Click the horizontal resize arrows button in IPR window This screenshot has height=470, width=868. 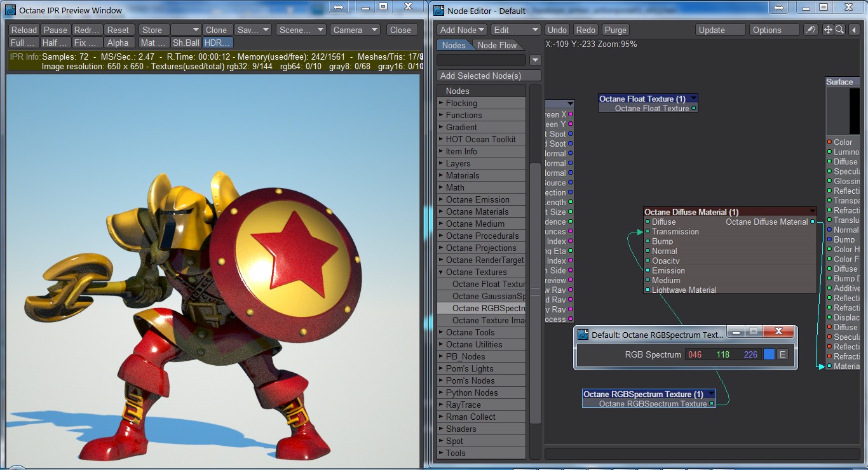(x=339, y=7)
